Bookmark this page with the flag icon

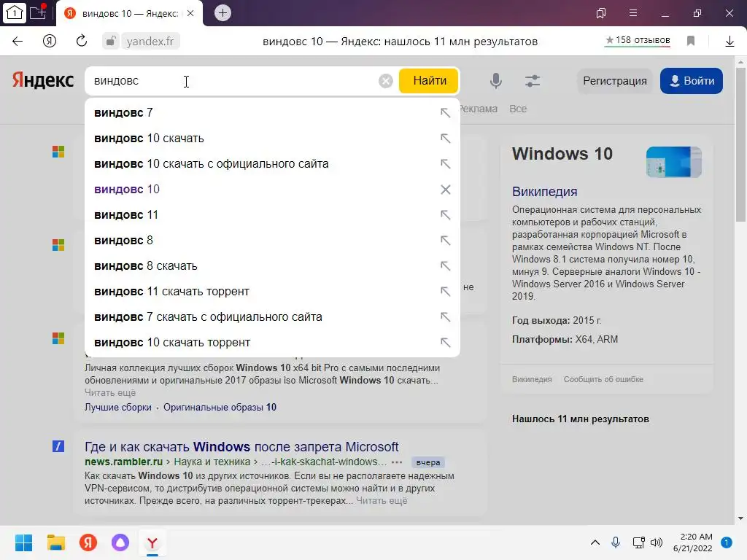point(691,41)
